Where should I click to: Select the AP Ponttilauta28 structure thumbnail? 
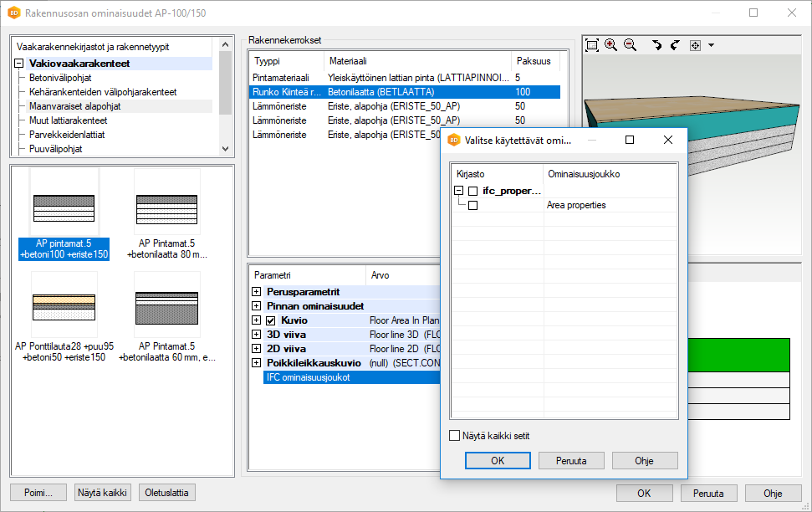coord(64,305)
